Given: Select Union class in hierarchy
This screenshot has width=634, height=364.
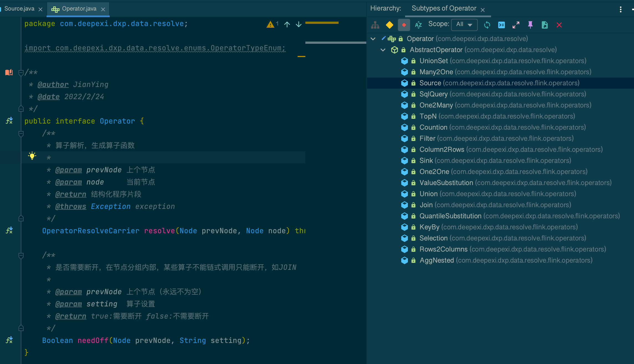Looking at the screenshot, I should click(498, 194).
